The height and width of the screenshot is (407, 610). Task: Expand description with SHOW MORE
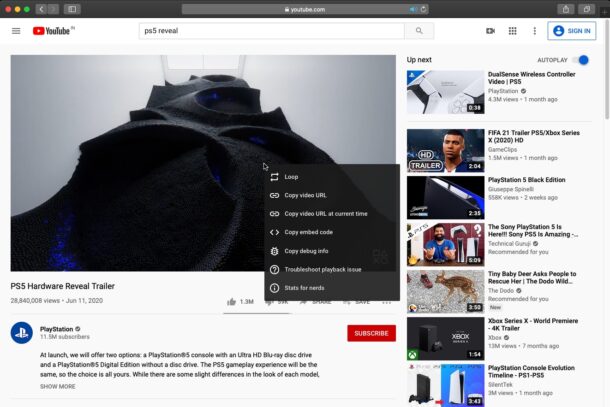point(58,386)
